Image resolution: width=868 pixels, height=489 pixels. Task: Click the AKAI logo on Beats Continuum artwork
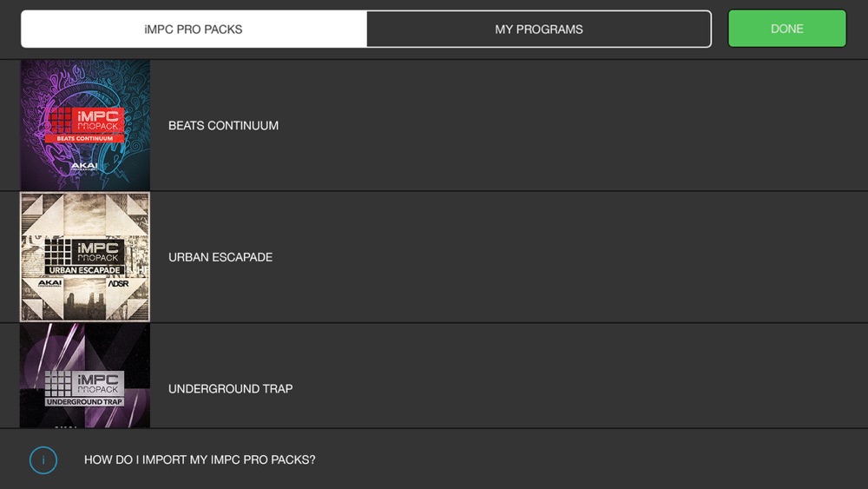(x=84, y=166)
